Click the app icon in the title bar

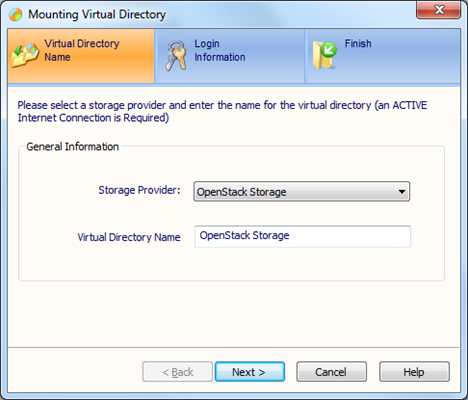tap(15, 14)
